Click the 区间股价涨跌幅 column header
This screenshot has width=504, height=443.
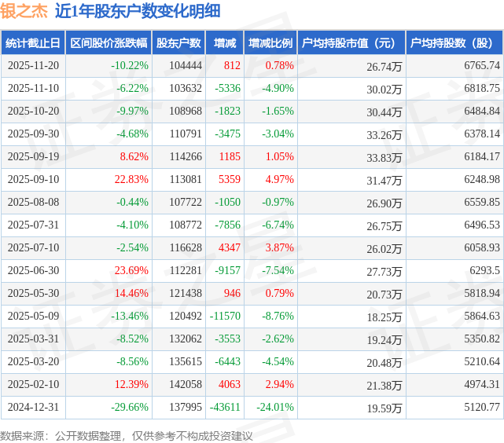tap(109, 42)
